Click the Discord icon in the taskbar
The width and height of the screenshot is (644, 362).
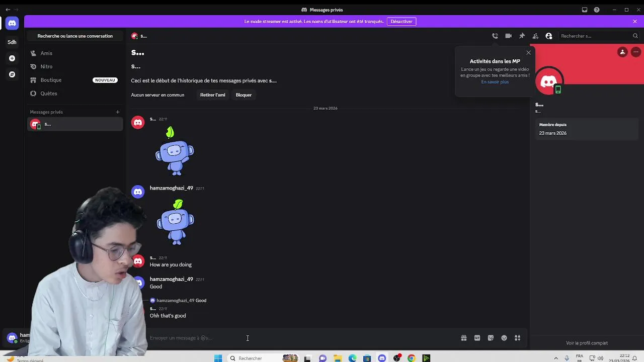(382, 358)
